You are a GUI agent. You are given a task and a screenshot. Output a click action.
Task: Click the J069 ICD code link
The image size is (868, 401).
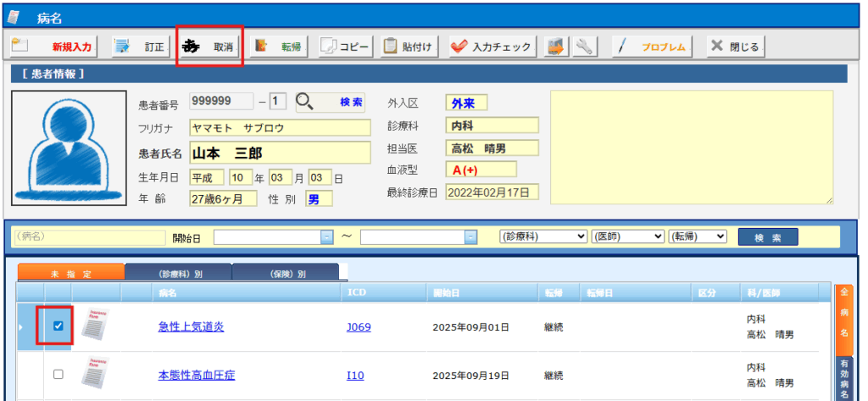point(359,327)
